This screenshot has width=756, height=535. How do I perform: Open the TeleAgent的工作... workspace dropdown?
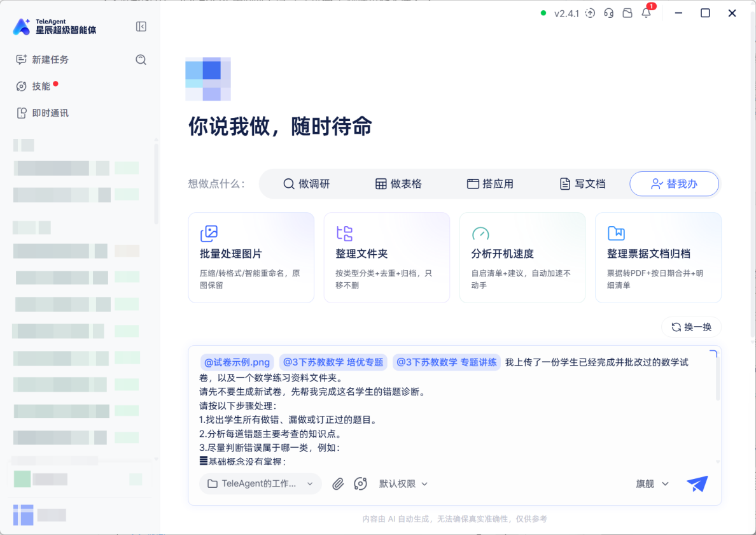pos(260,484)
